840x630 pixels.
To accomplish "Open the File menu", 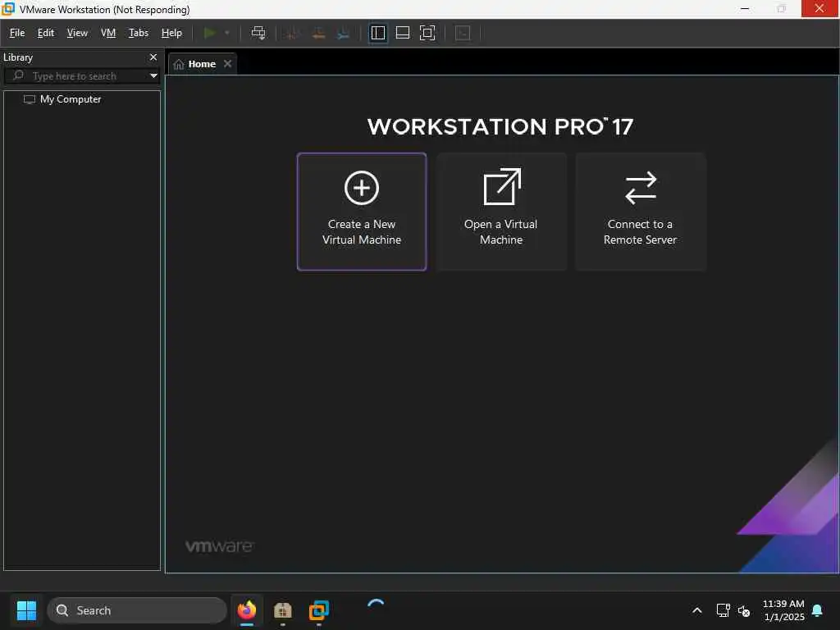I will tap(17, 33).
